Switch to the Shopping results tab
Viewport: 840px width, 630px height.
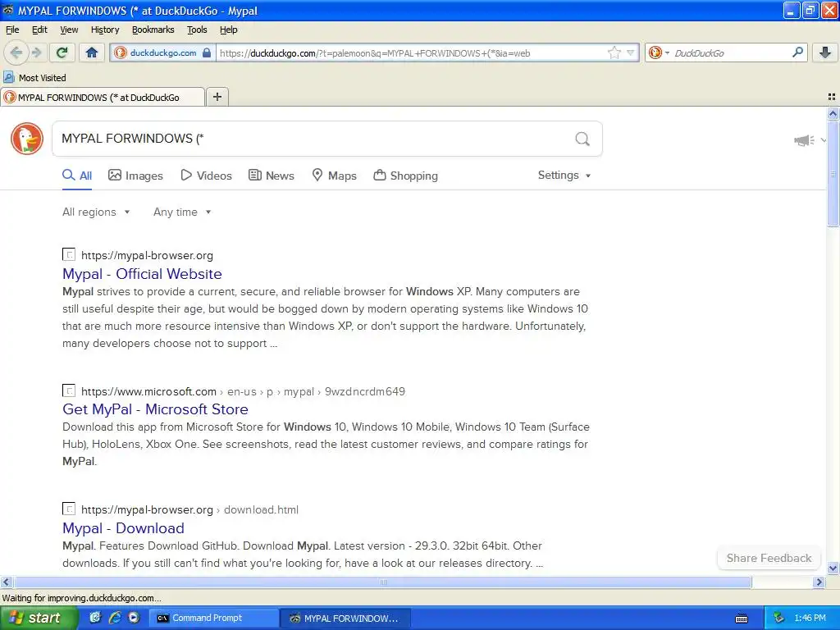[x=405, y=176]
